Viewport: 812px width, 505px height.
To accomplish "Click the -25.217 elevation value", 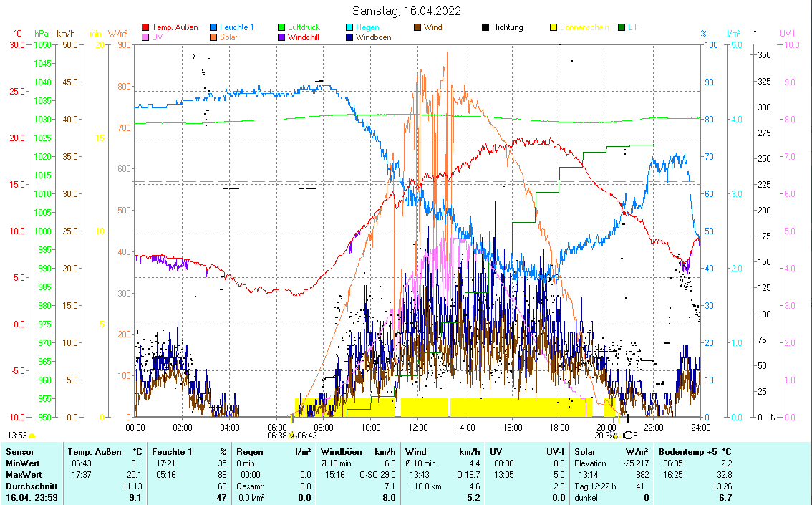I will (634, 463).
